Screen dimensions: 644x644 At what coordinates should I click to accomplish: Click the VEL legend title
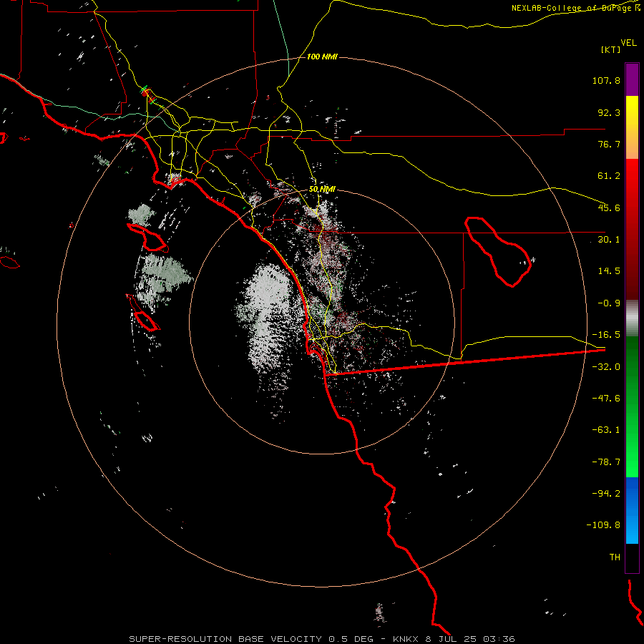tap(628, 43)
